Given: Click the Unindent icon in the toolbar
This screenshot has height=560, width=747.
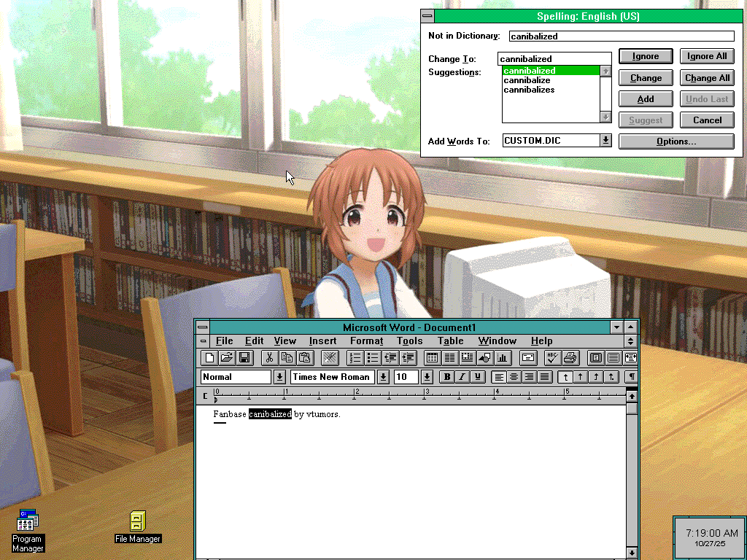Looking at the screenshot, I should coord(390,357).
